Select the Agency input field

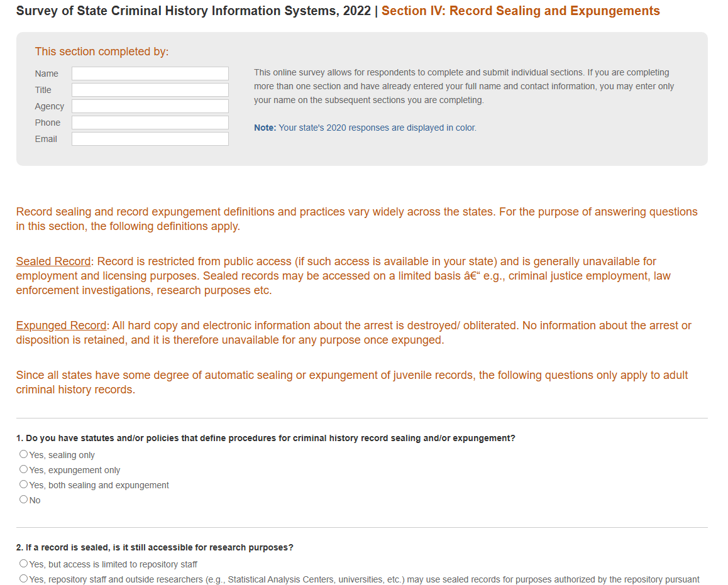click(x=150, y=106)
